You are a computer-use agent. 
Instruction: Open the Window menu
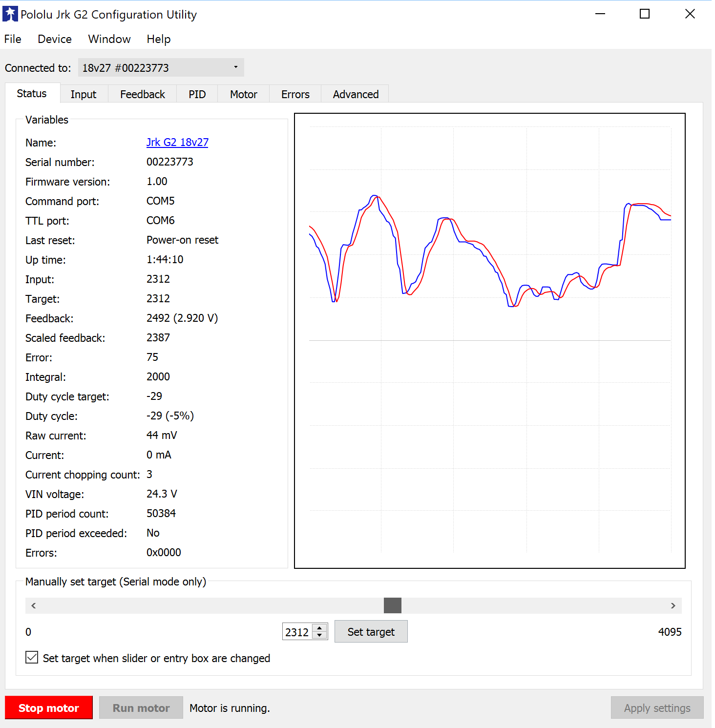(109, 39)
